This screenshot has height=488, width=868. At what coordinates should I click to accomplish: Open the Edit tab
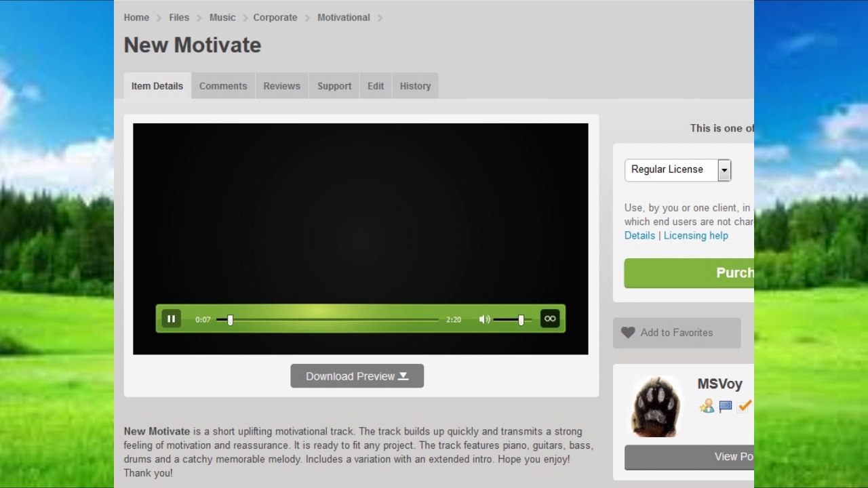point(376,86)
